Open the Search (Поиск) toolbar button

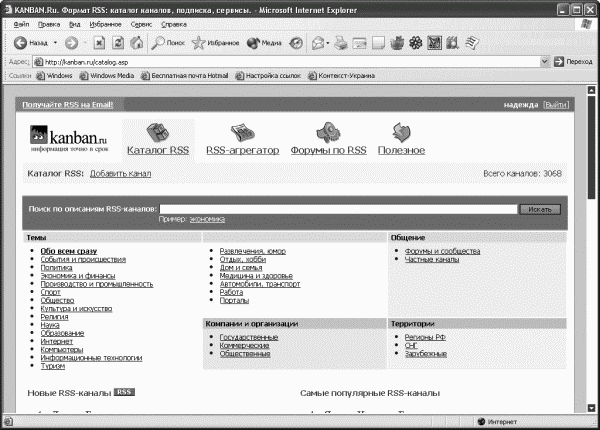click(168, 43)
